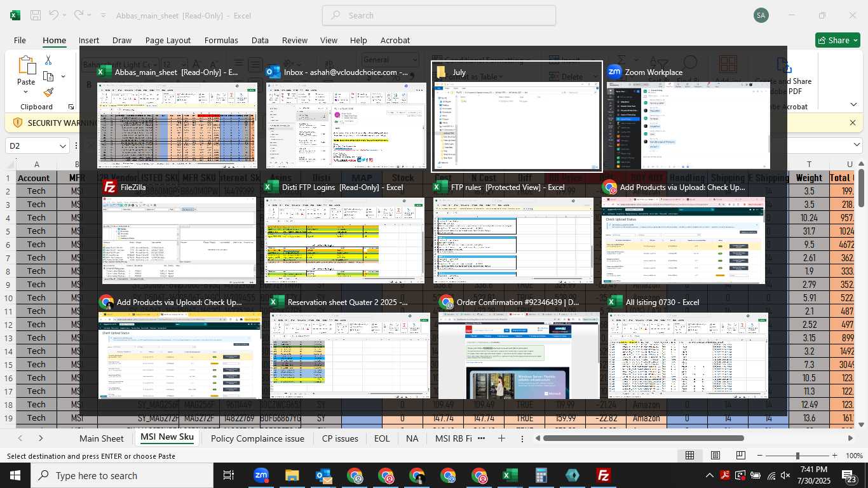Switch to the FTP rules Excel thumbnail

513,231
